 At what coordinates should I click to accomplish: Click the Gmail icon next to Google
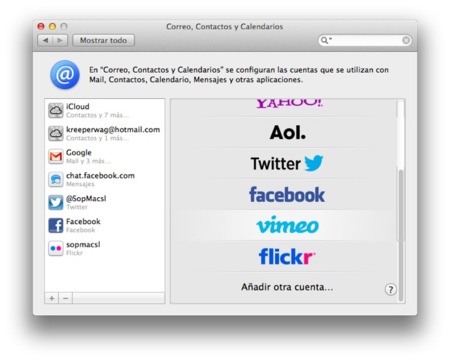(x=55, y=157)
